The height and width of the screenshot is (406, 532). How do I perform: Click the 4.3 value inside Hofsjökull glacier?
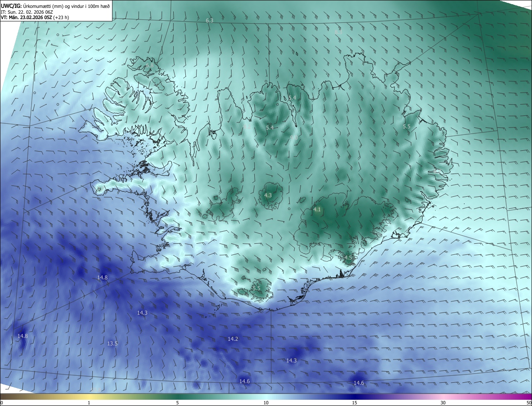[268, 195]
